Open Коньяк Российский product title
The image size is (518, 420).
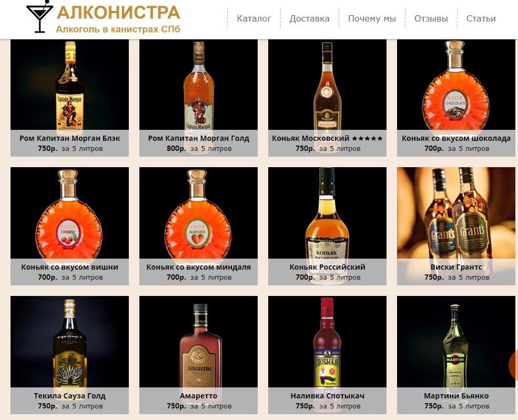pos(328,267)
